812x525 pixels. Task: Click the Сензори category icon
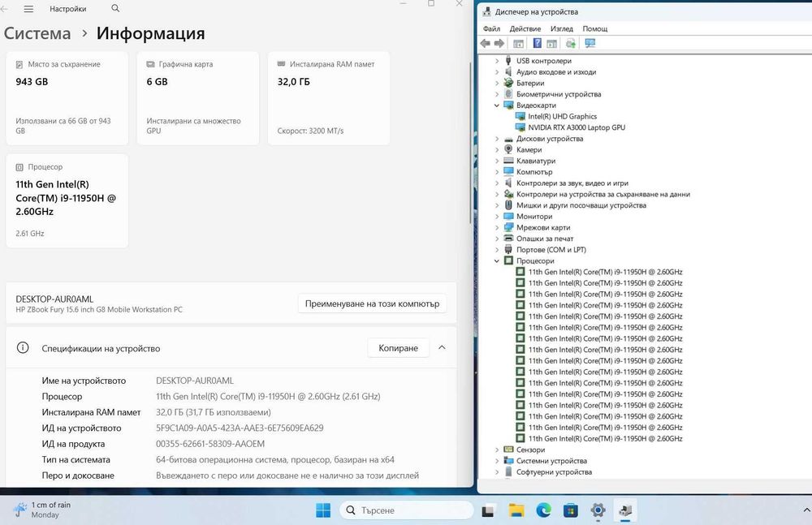(508, 450)
